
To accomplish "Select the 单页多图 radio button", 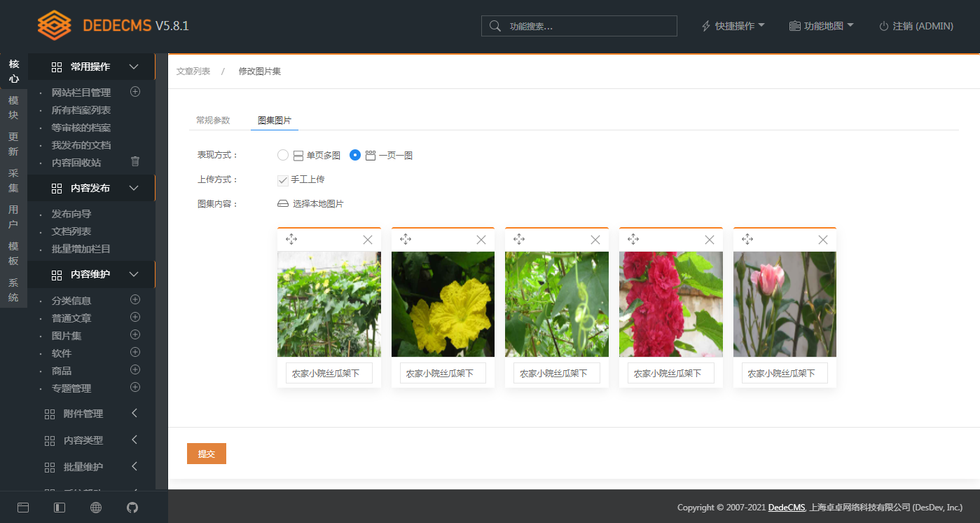I will click(282, 155).
